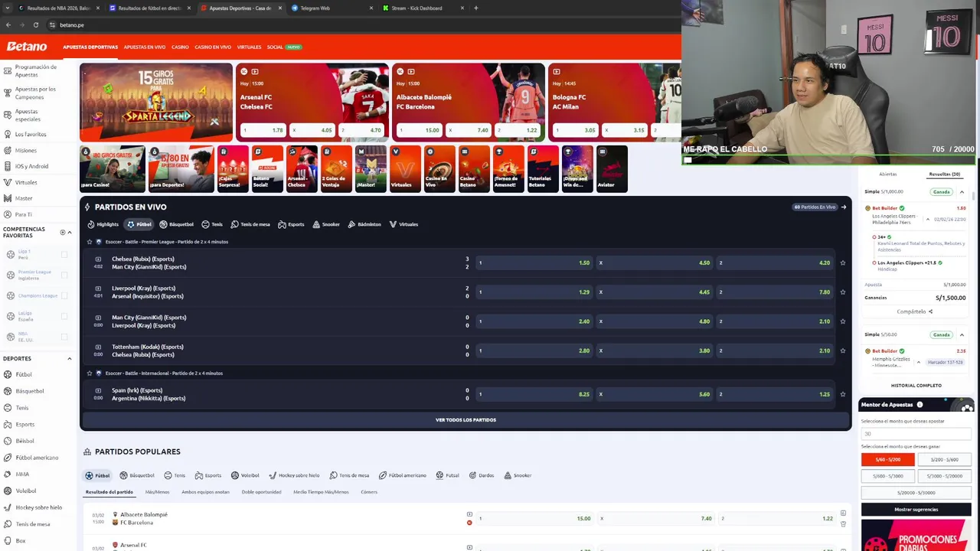The image size is (980, 551).
Task: Click the browser reload button
Action: 35,24
